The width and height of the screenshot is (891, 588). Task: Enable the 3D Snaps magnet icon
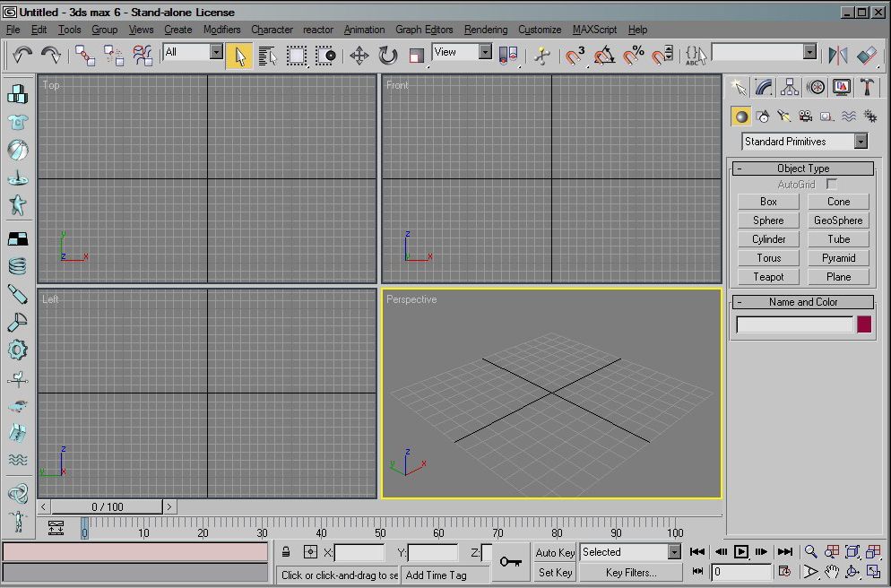tap(575, 56)
